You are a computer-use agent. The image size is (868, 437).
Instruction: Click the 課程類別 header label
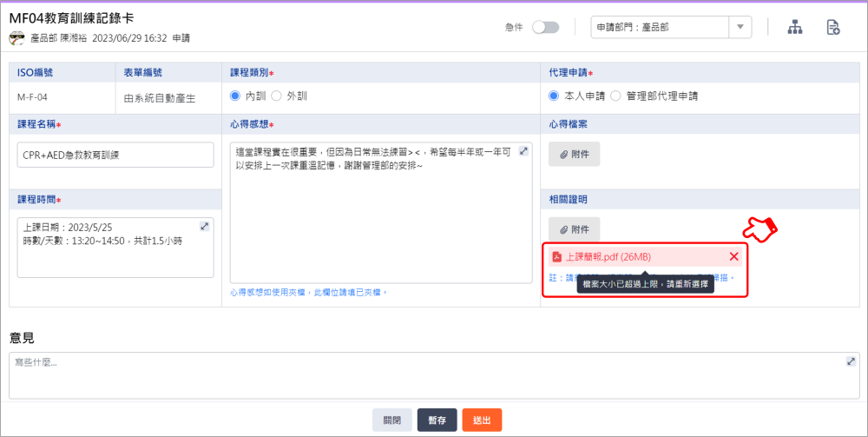250,73
